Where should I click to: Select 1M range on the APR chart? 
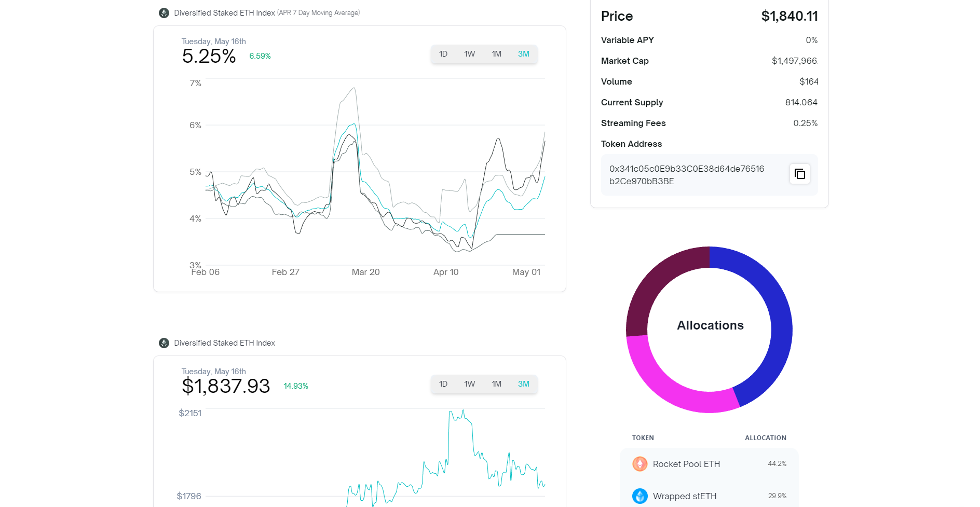coord(497,54)
